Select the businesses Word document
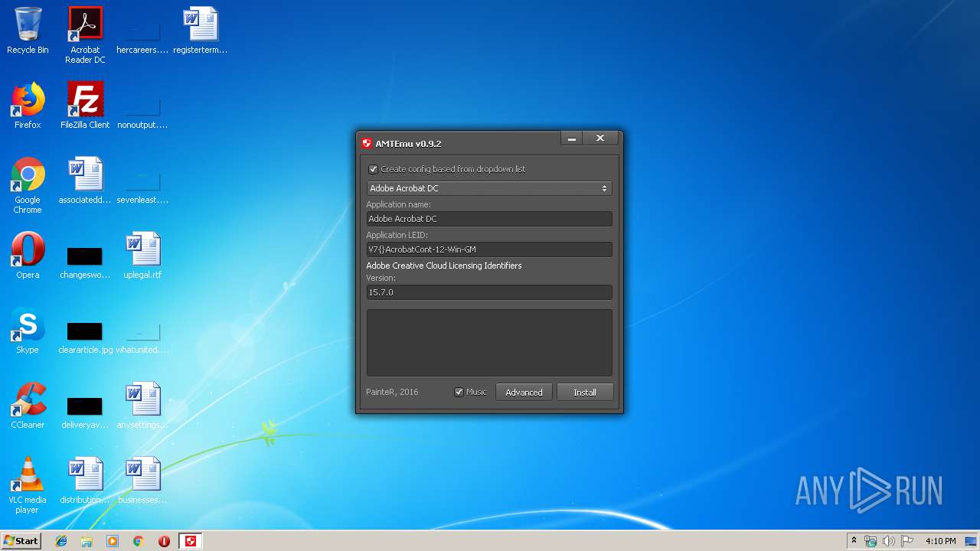 pos(142,481)
